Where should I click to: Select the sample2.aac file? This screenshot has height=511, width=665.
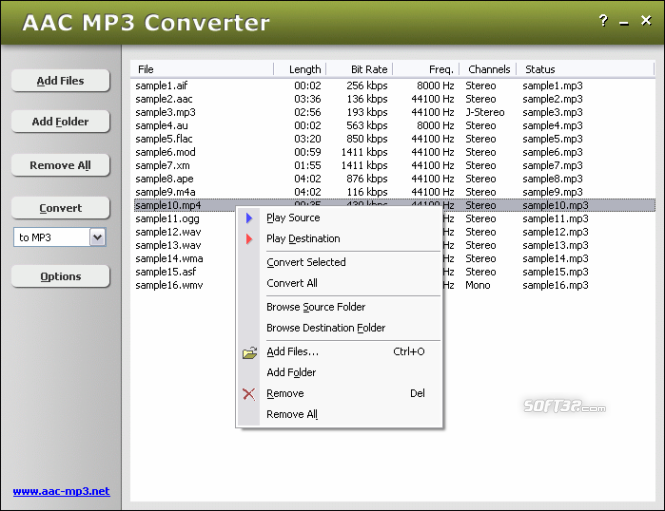tap(164, 99)
